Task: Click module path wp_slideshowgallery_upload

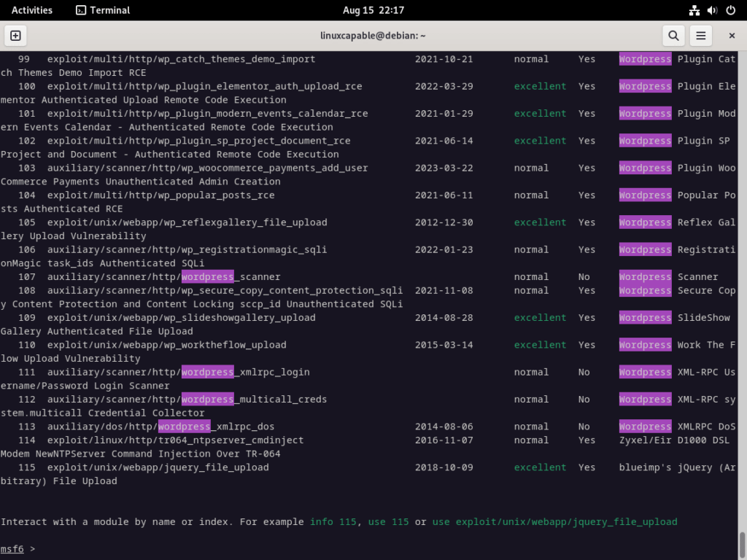Action: pos(181,317)
